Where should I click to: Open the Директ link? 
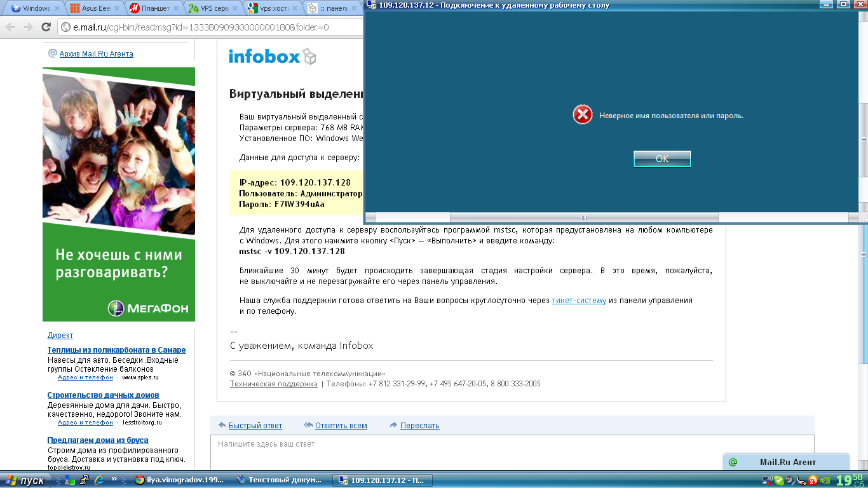60,335
